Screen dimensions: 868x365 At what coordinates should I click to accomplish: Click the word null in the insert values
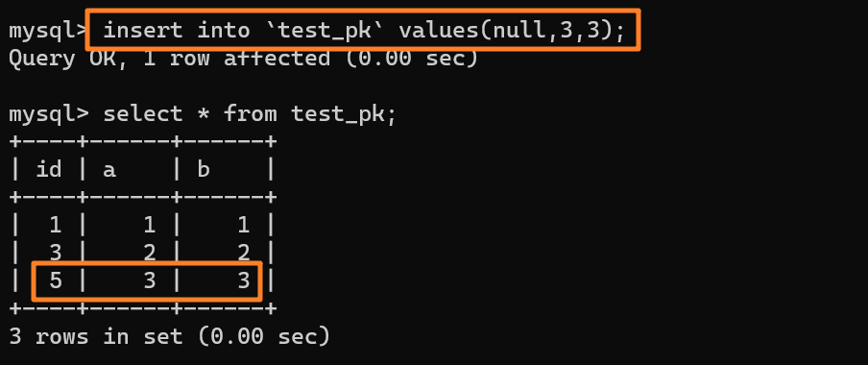[x=519, y=30]
